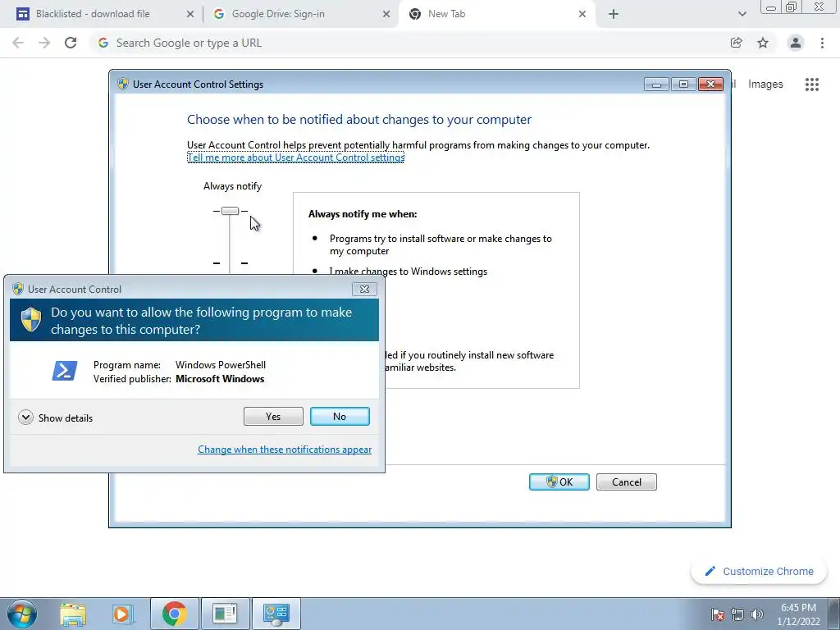This screenshot has height=630, width=840.
Task: Click the browser Forward arrow
Action: tap(44, 43)
